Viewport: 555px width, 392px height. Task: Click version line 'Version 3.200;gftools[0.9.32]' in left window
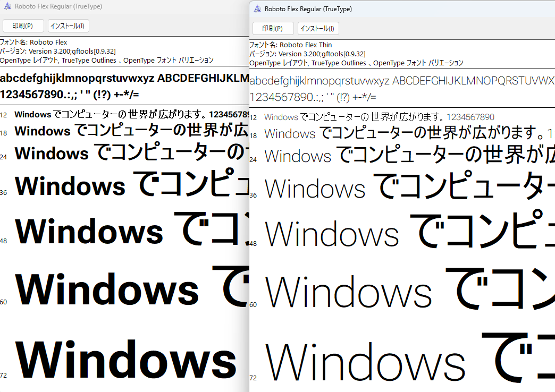[x=58, y=52]
